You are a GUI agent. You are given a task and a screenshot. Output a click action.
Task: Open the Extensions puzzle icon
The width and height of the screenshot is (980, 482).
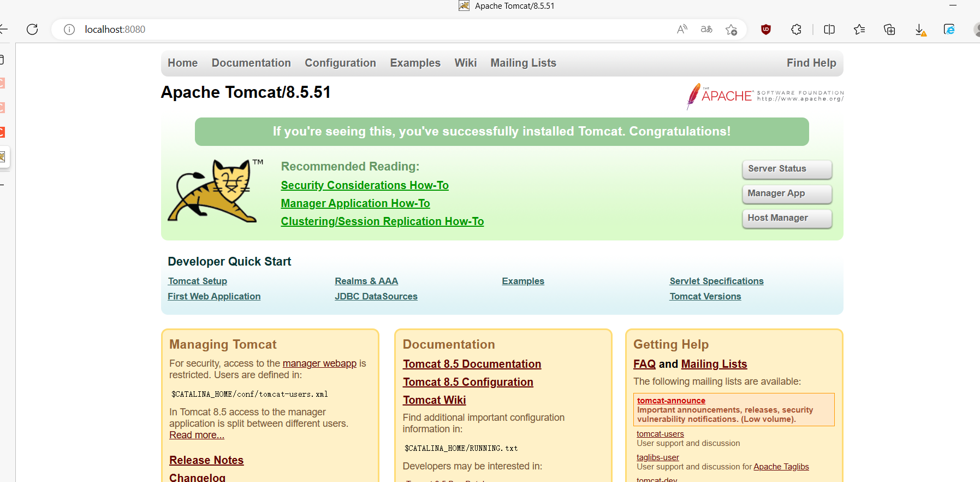point(796,30)
